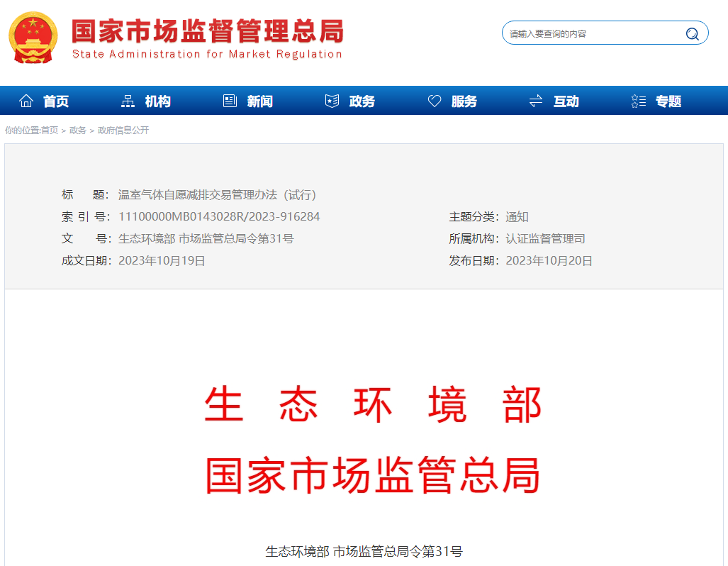Click the 国家市场监督管理总局 site title
This screenshot has width=728, height=566.
click(x=208, y=31)
